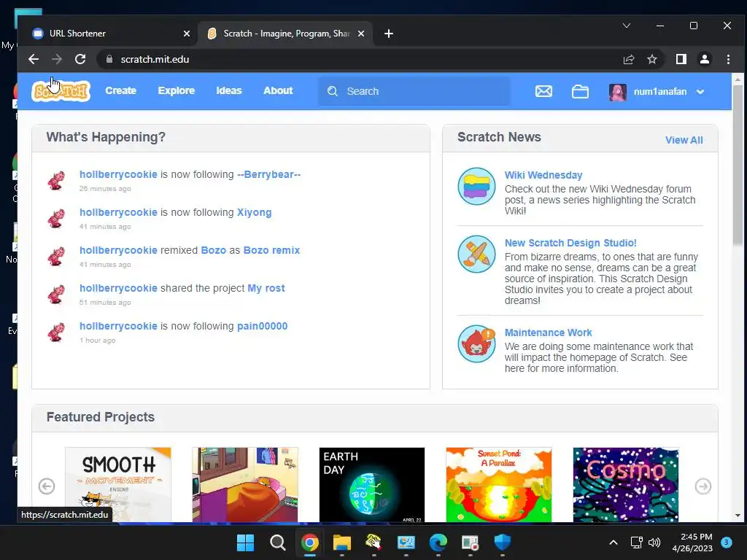The width and height of the screenshot is (747, 560).
Task: Open the Cosmo project thumbnail
Action: [625, 484]
